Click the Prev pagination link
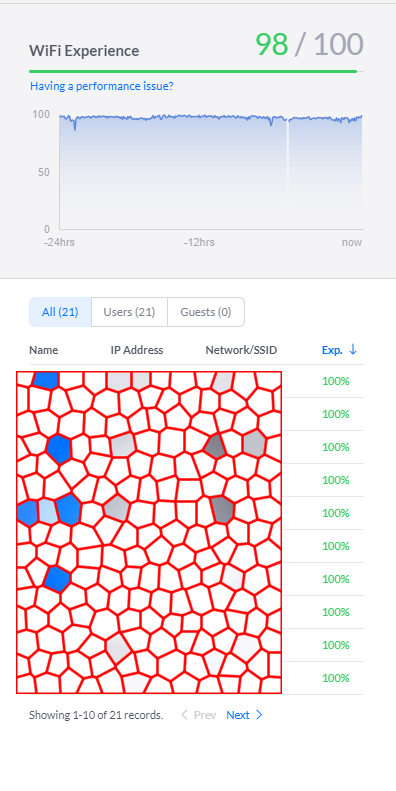Image resolution: width=396 pixels, height=791 pixels. [x=205, y=715]
